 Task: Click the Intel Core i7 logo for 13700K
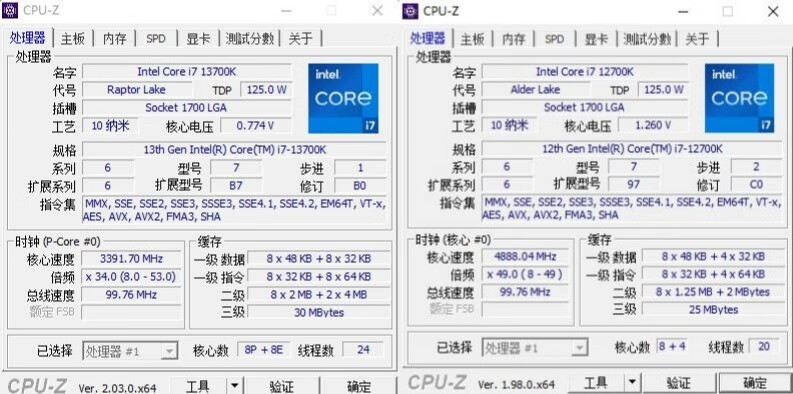pyautogui.click(x=343, y=99)
